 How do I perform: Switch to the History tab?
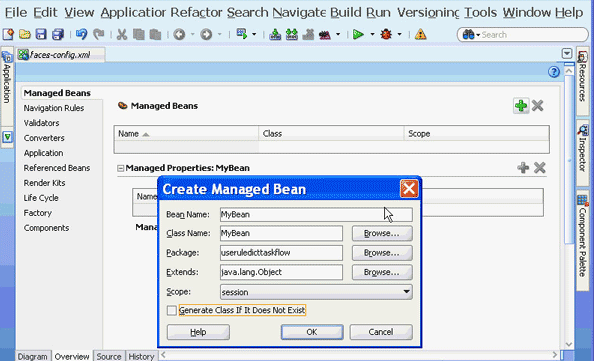point(141,356)
